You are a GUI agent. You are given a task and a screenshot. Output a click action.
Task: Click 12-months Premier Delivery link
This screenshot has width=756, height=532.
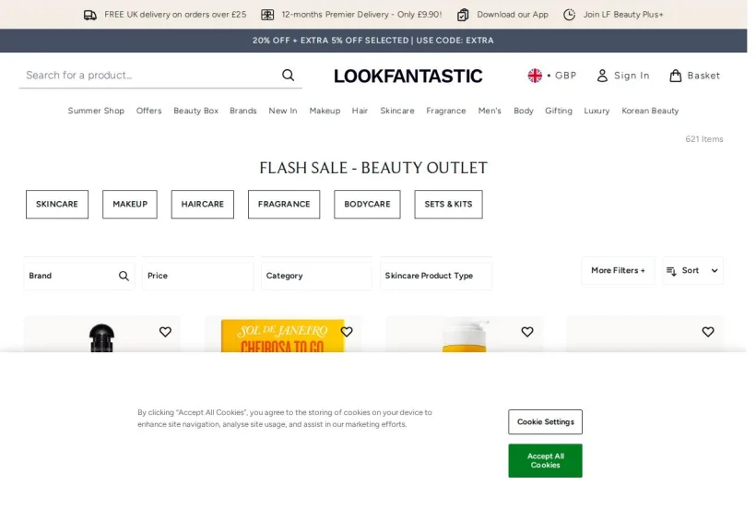click(x=361, y=15)
